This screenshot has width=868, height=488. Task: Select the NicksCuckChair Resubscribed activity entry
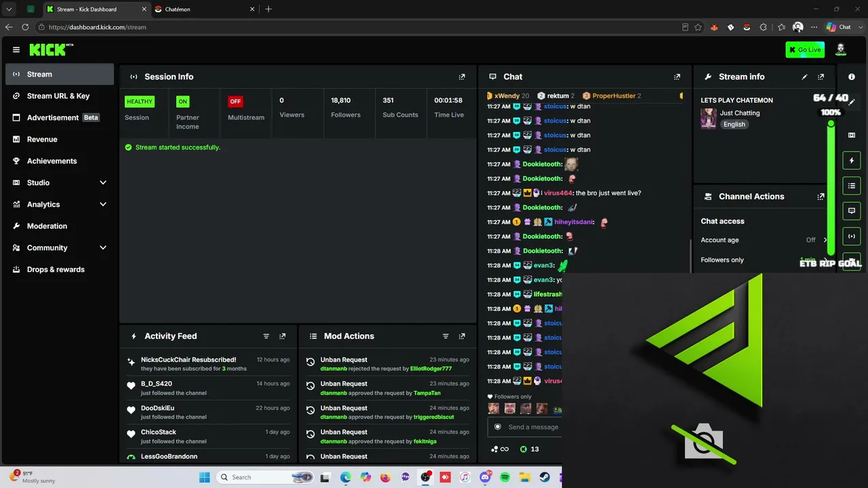tap(208, 364)
